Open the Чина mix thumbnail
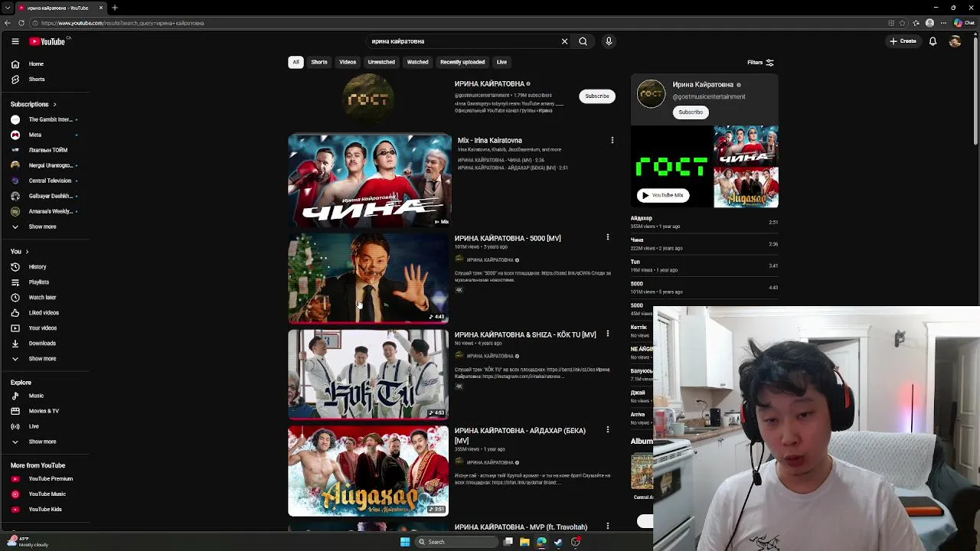 [x=370, y=180]
